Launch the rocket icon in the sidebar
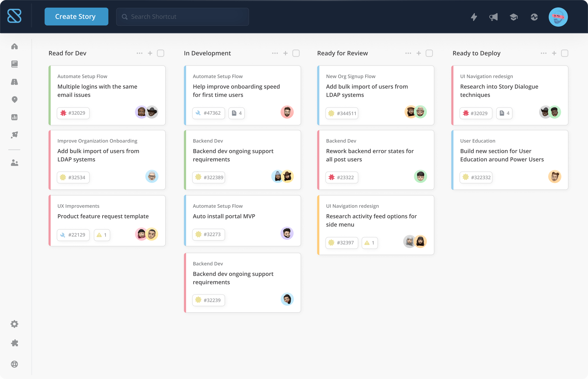 click(15, 135)
